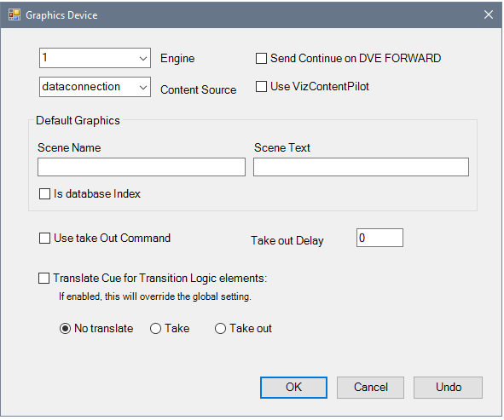Enable Send Continue on DVE FORWARD
The image size is (504, 420).
pos(261,59)
